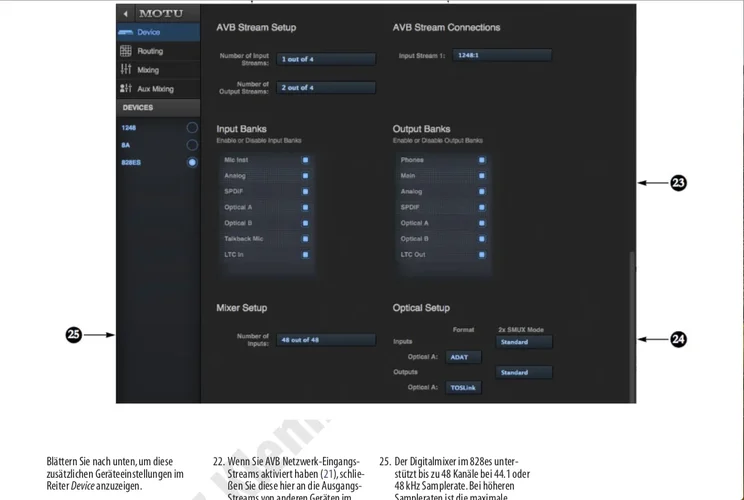Screen dimensions: 744x500
Task: Toggle LTC In input bank
Action: tap(305, 255)
